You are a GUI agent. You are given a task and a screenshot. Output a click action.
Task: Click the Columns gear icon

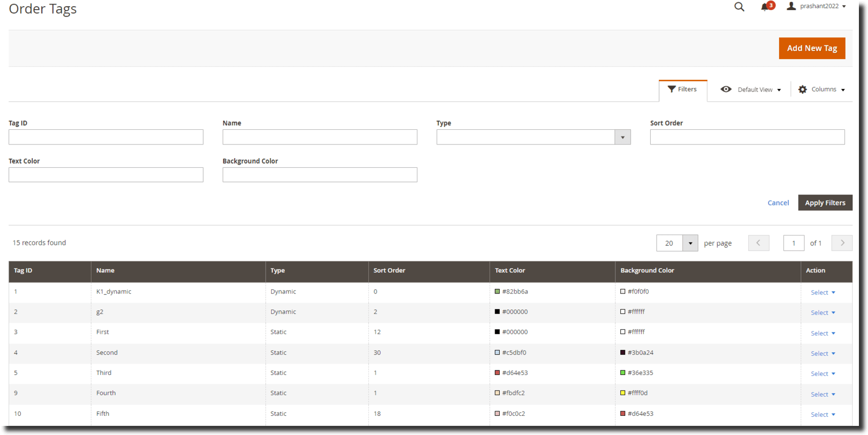(802, 89)
